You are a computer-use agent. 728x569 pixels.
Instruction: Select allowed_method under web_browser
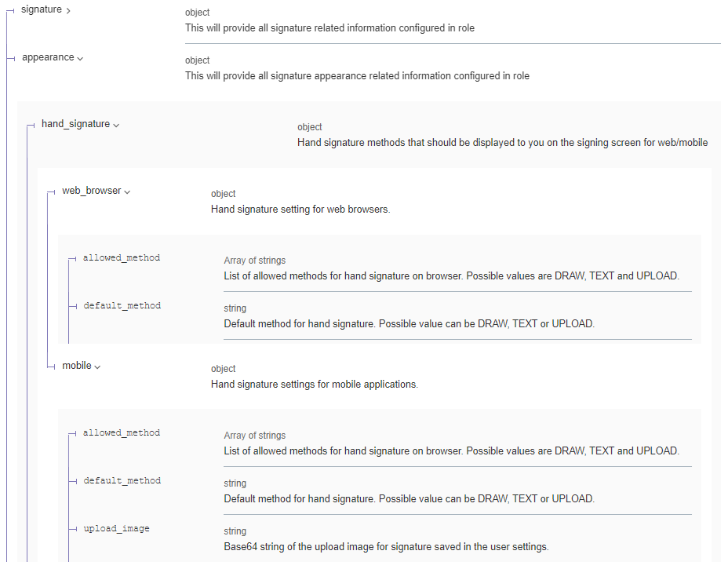122,257
